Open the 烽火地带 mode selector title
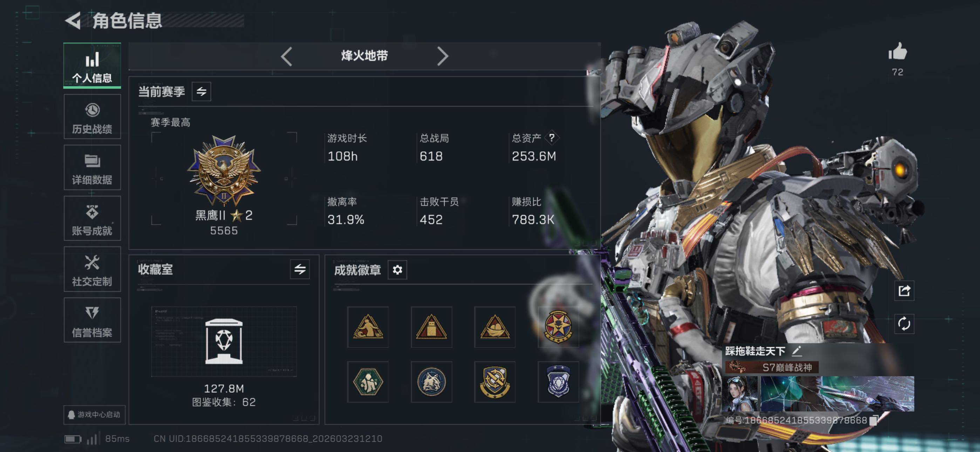The height and width of the screenshot is (452, 980). pos(365,56)
